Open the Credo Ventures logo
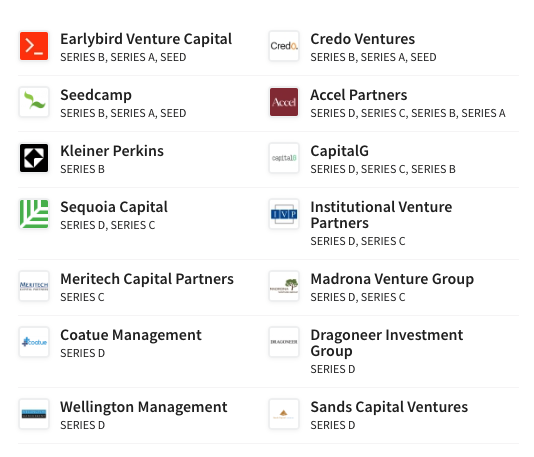The height and width of the screenshot is (457, 534). click(284, 46)
